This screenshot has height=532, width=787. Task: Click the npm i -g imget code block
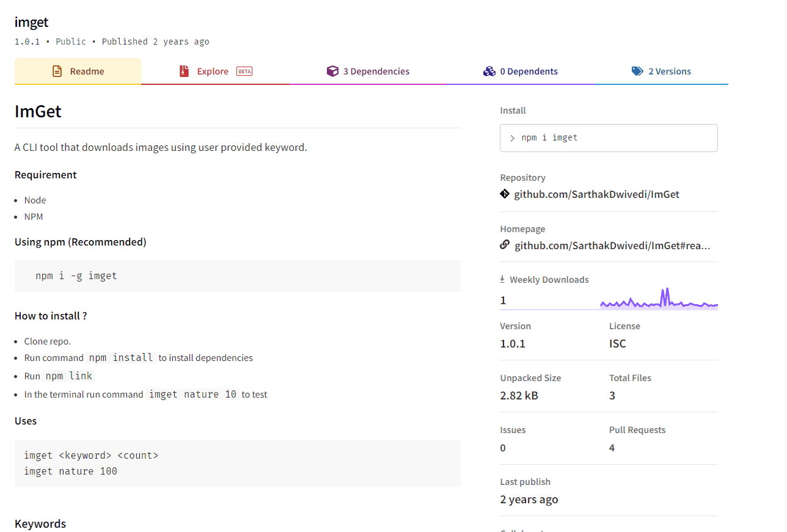237,276
